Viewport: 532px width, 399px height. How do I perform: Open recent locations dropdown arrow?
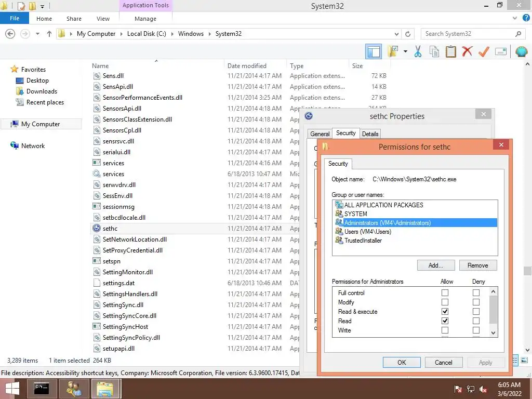[x=37, y=34]
